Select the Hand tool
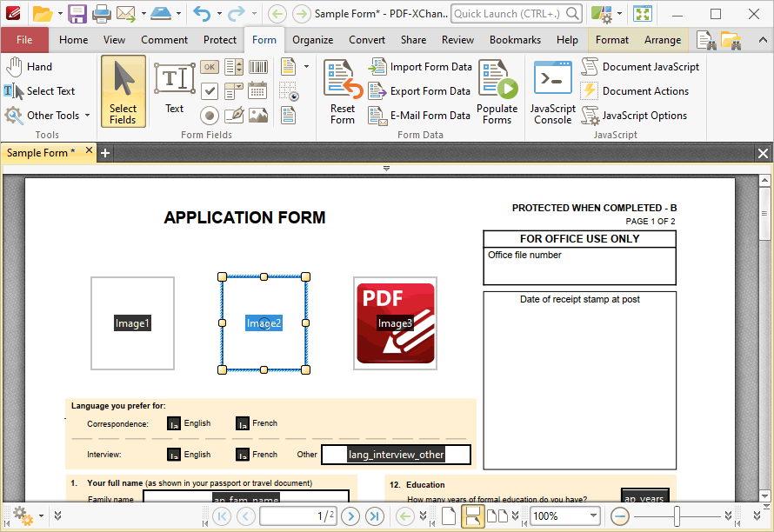The image size is (774, 532). (29, 67)
